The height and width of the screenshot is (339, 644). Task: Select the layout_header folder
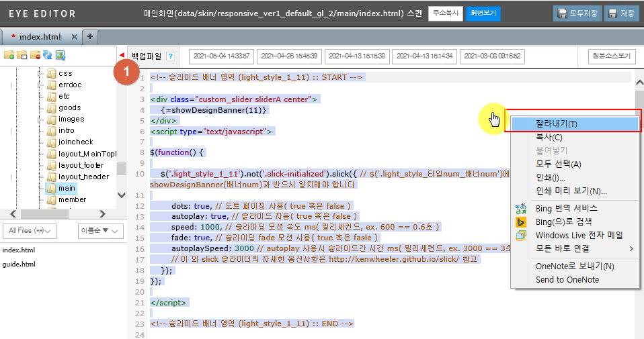click(83, 177)
